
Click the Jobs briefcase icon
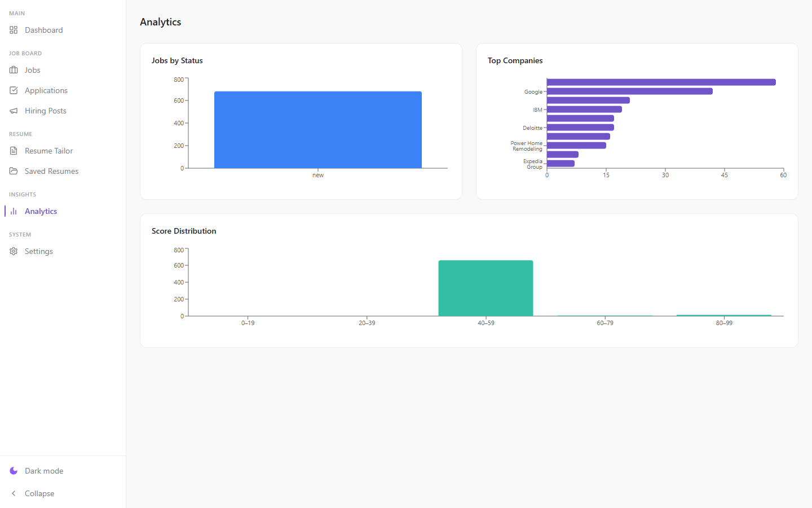[x=14, y=70]
